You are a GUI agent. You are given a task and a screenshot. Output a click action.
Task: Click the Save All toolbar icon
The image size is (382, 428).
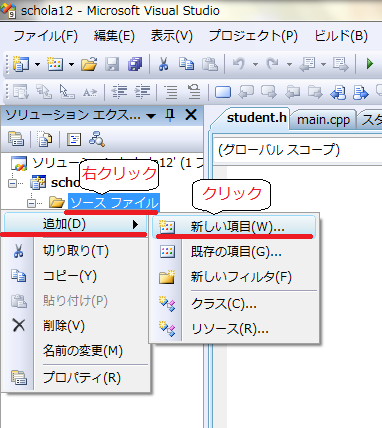135,64
